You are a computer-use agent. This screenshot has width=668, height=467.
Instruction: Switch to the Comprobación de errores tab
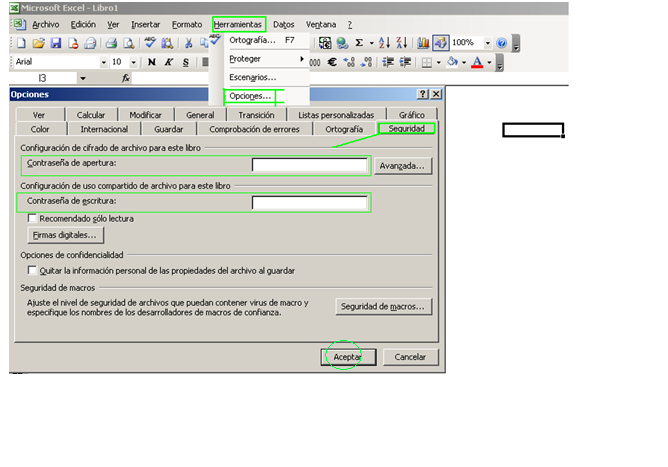pyautogui.click(x=254, y=129)
